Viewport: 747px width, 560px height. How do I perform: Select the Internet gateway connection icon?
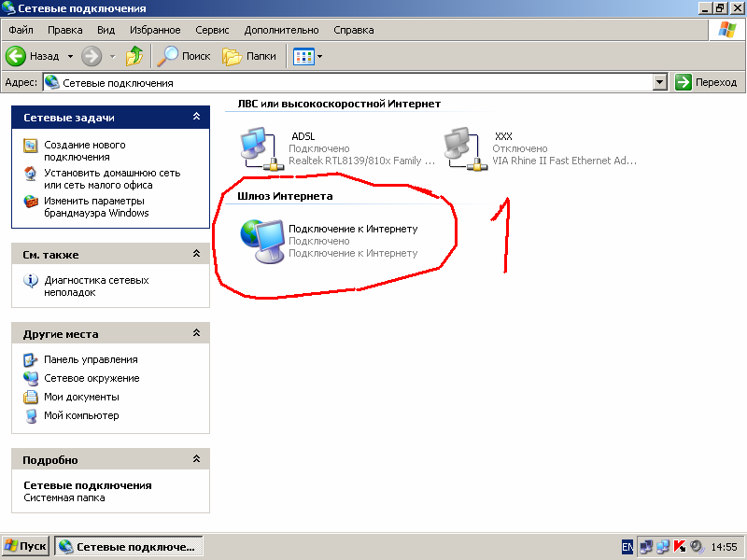[261, 241]
